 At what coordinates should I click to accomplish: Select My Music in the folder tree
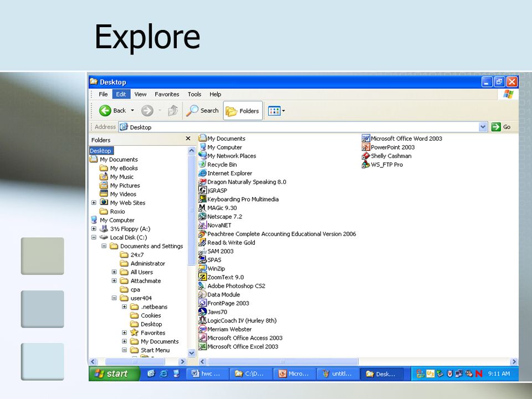(116, 177)
